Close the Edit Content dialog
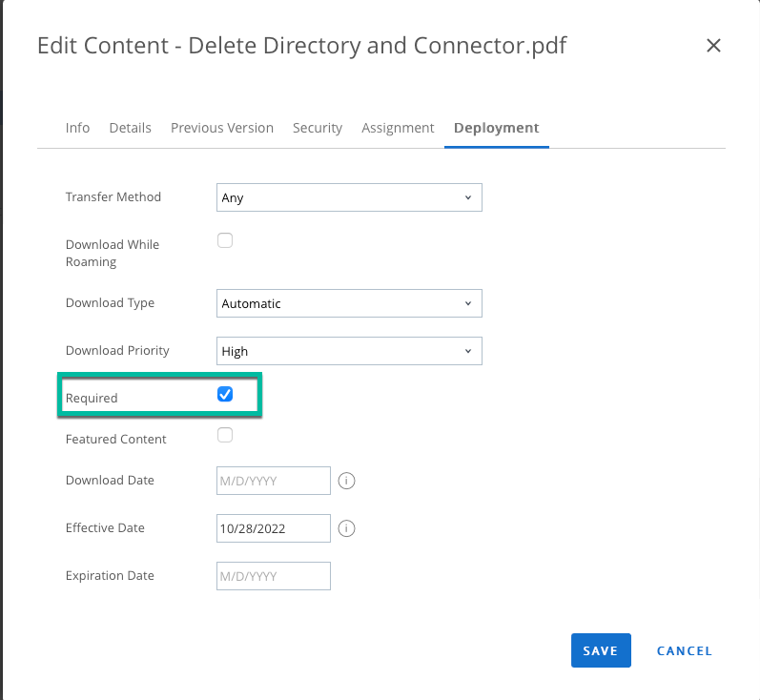The width and height of the screenshot is (760, 700). 713,45
